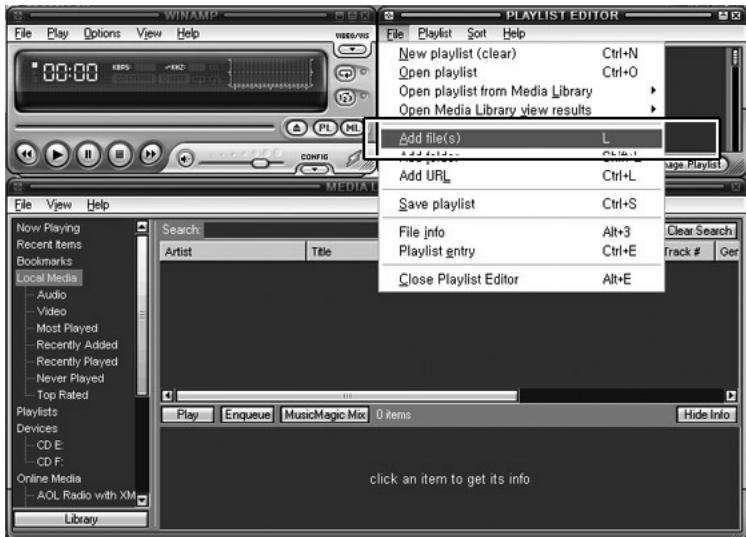Click the Play button below media list
Viewport: 746px width, 537px height.
(187, 415)
